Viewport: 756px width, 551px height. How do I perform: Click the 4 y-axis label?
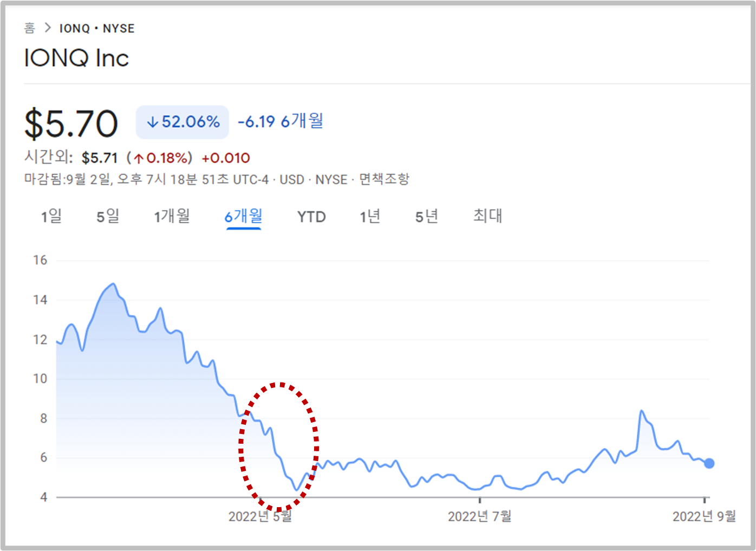(x=44, y=497)
